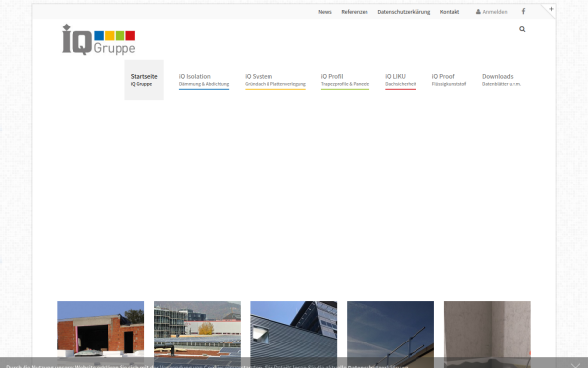Open the Referenzen link
This screenshot has height=368, width=588.
355,12
